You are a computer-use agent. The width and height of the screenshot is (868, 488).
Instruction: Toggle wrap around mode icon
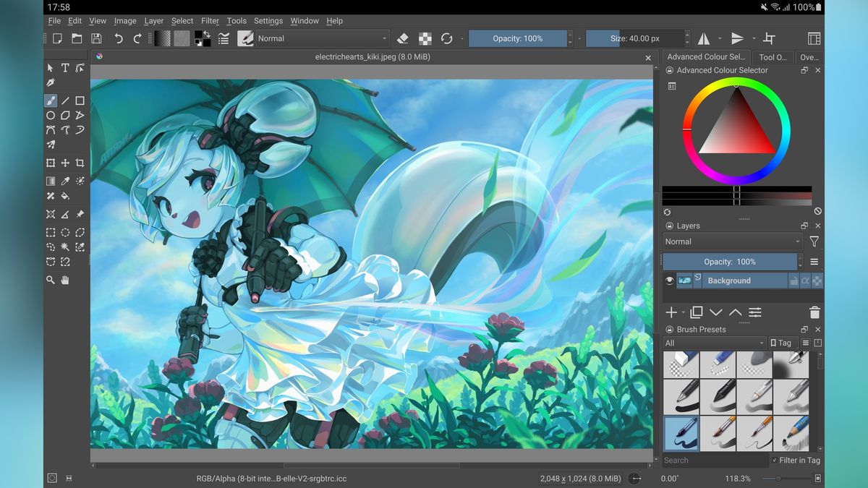point(770,38)
